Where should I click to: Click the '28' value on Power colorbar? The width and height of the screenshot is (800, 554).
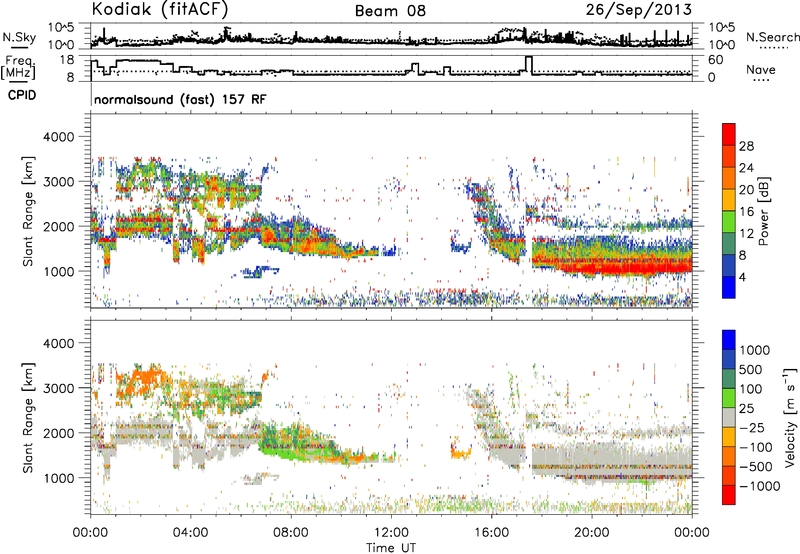click(746, 146)
